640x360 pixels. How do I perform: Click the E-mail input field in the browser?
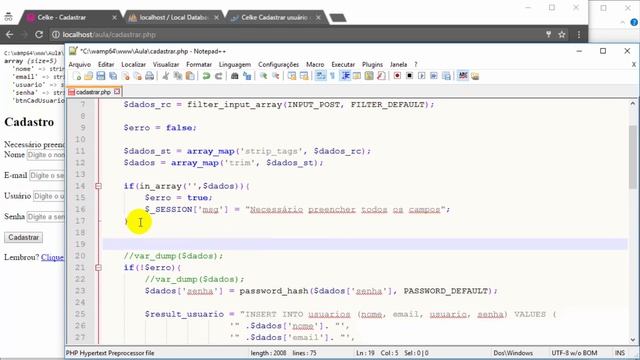pyautogui.click(x=47, y=176)
